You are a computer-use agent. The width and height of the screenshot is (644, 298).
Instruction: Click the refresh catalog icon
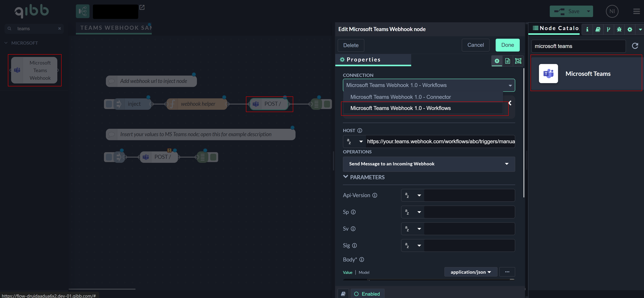click(x=635, y=46)
